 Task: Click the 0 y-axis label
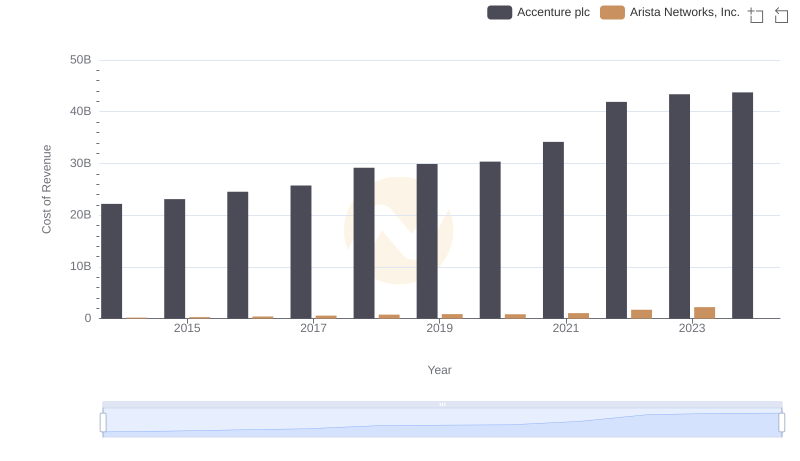pos(88,318)
